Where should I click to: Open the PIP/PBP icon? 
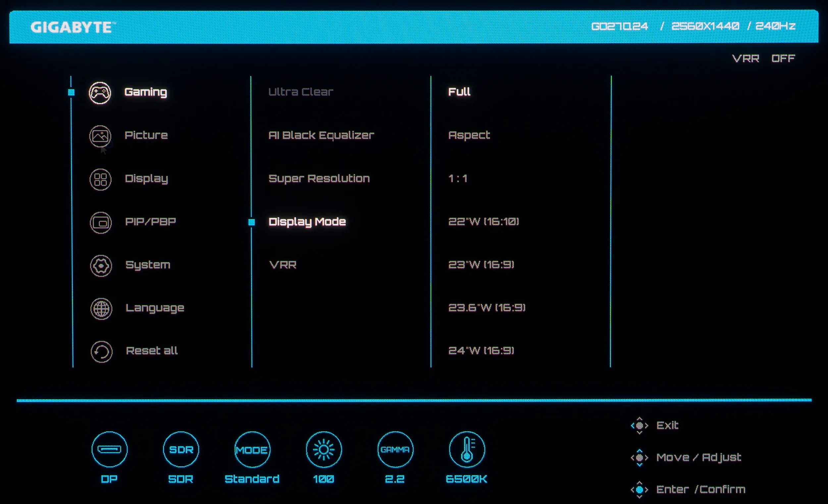pyautogui.click(x=100, y=223)
